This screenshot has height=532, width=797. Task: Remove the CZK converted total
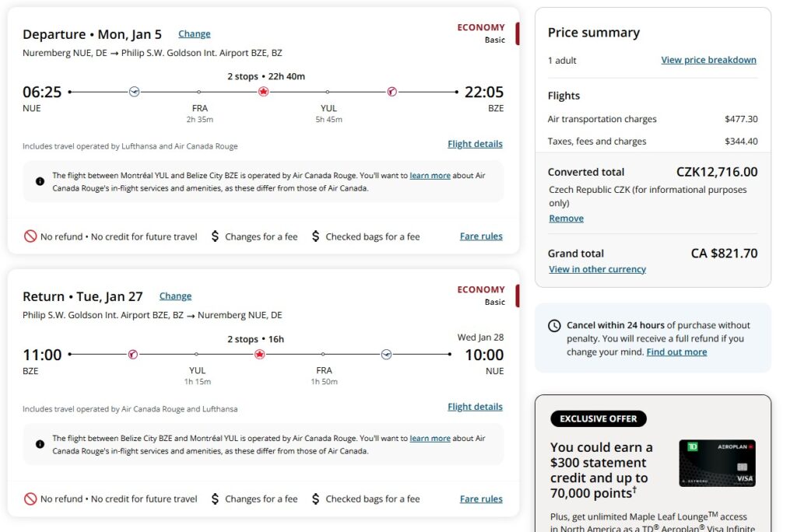tap(567, 219)
